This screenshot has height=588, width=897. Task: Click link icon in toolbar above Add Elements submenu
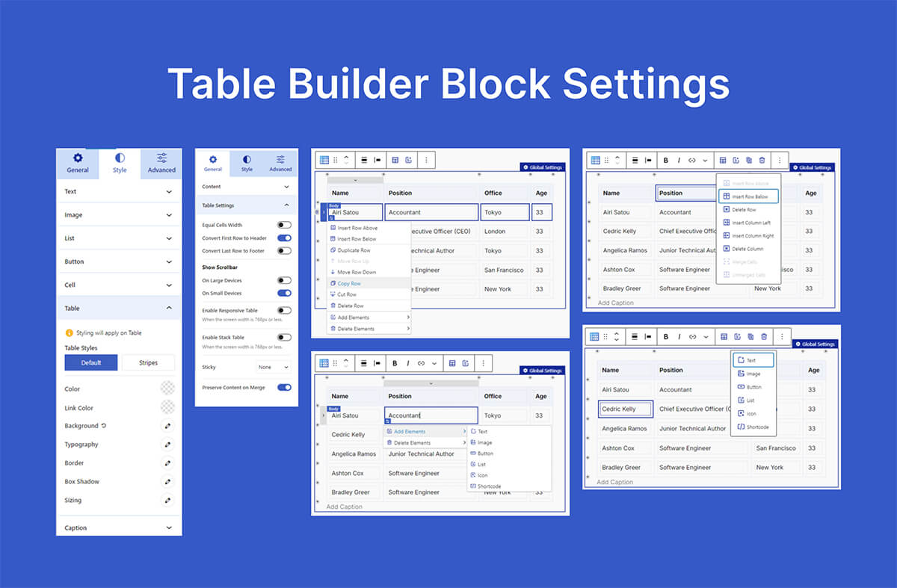coord(421,363)
